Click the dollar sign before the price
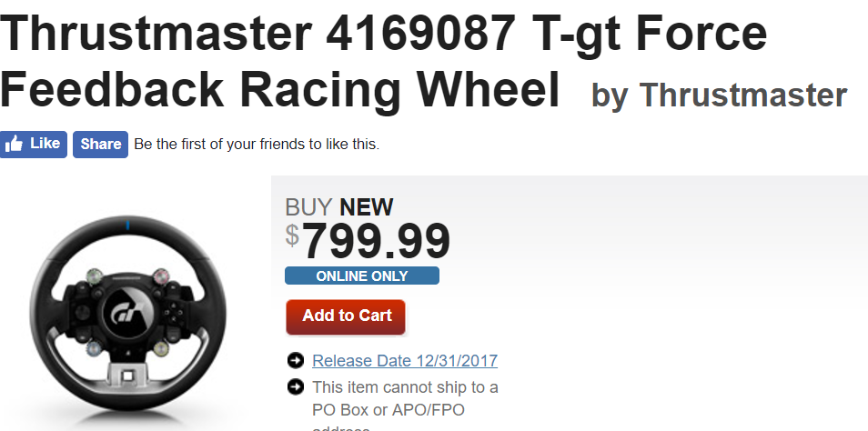Screen dimensions: 868x431 click(x=292, y=235)
